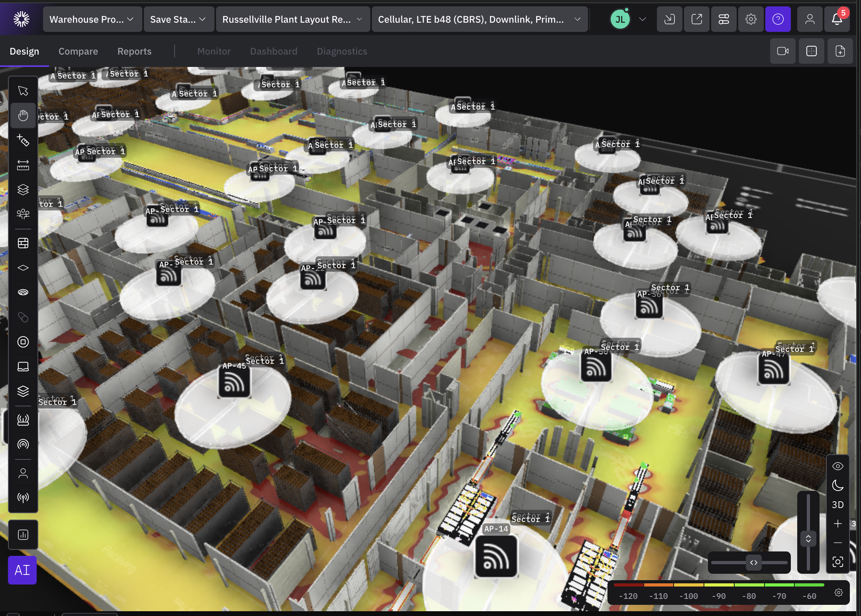Switch to the Reports tab
The height and width of the screenshot is (616, 861).
coord(134,51)
